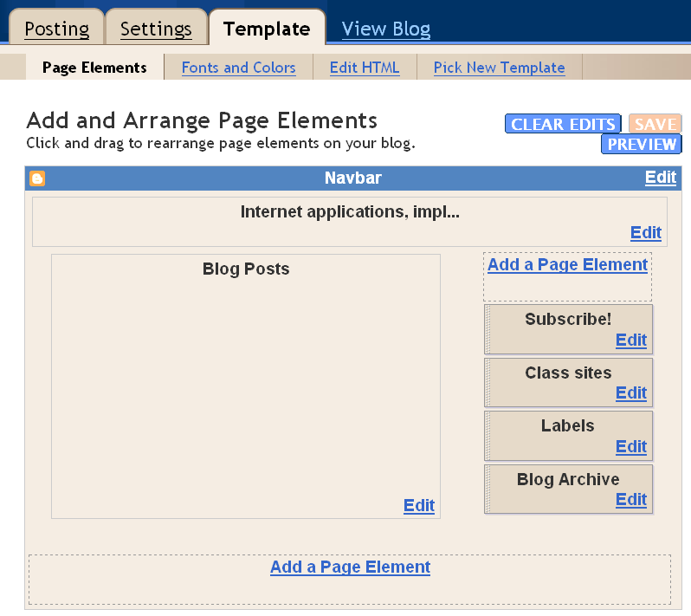Edit the Navbar element
The height and width of the screenshot is (616, 691).
(661, 178)
